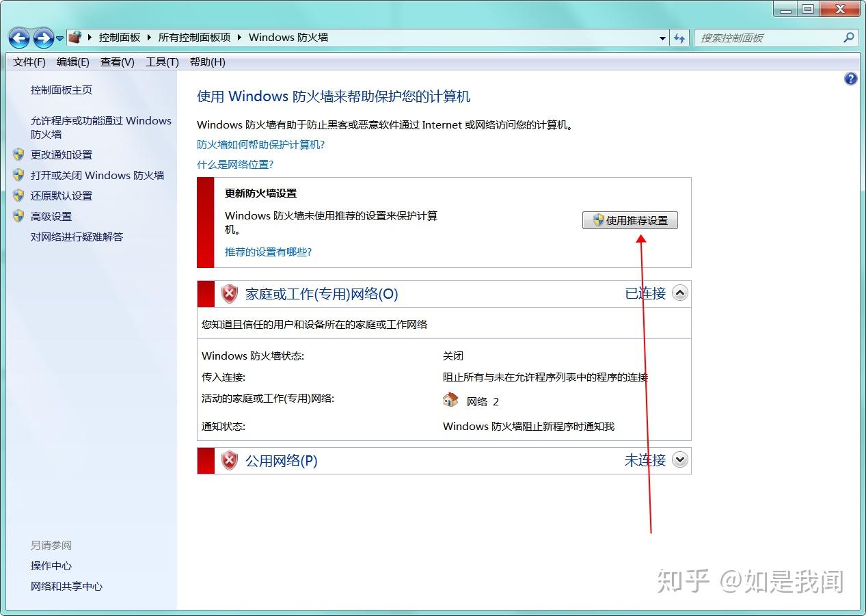Screen dimensions: 866x616
Task: Click the address bar refresh icon
Action: tap(679, 38)
